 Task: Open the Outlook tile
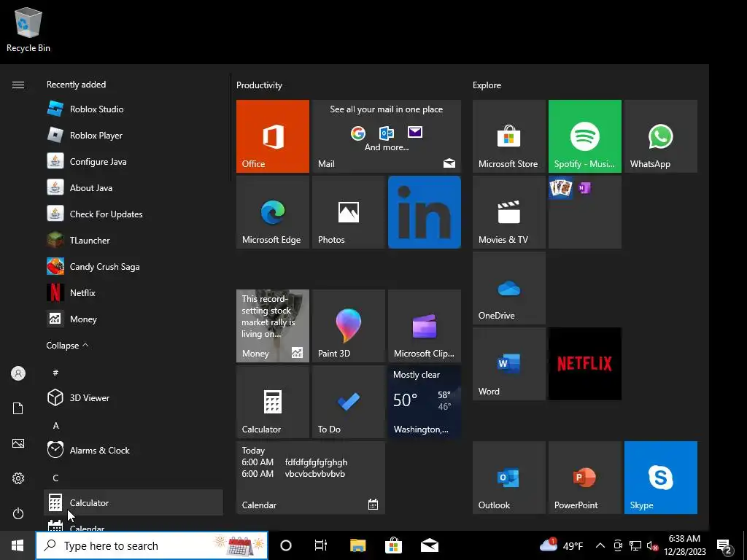click(x=508, y=478)
